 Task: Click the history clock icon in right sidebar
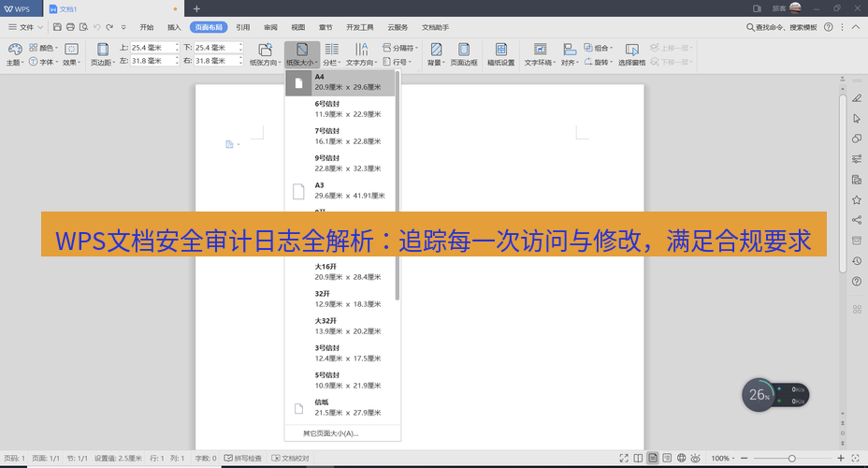tap(857, 261)
